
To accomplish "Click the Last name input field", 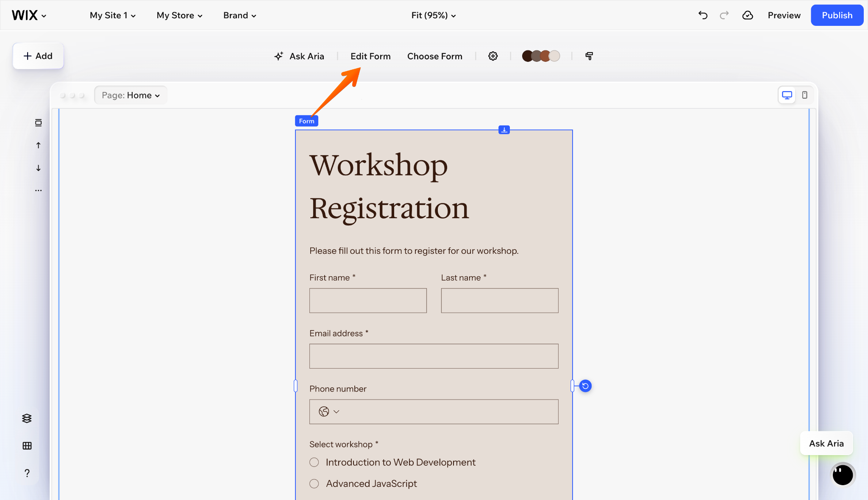I will (x=500, y=300).
